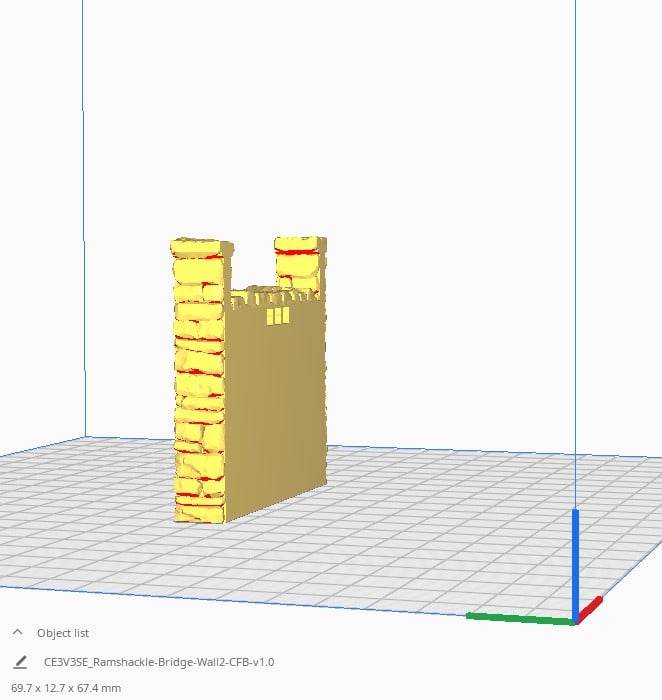Click the 69.7 x 12.7 x 67.4 mm dimensions

coord(66,688)
